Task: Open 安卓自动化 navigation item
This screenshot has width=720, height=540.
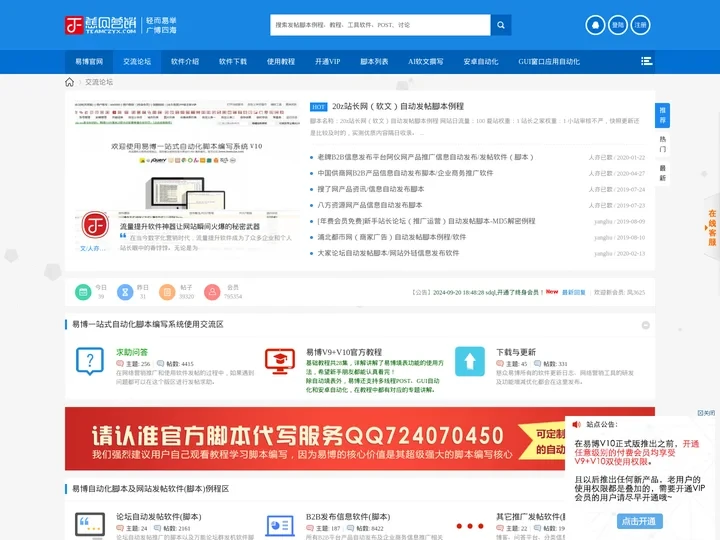Action: click(481, 62)
